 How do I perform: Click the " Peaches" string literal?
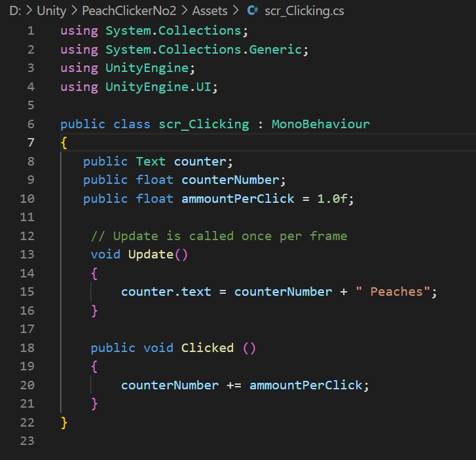pos(393,292)
